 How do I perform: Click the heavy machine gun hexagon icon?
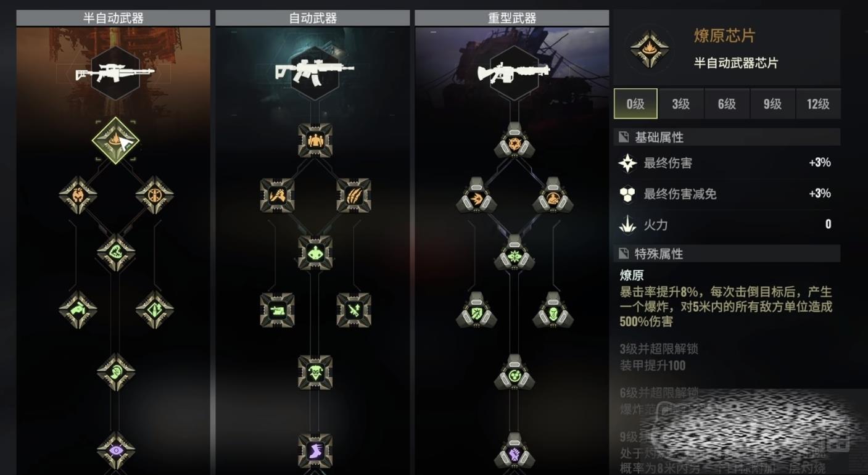click(x=514, y=73)
